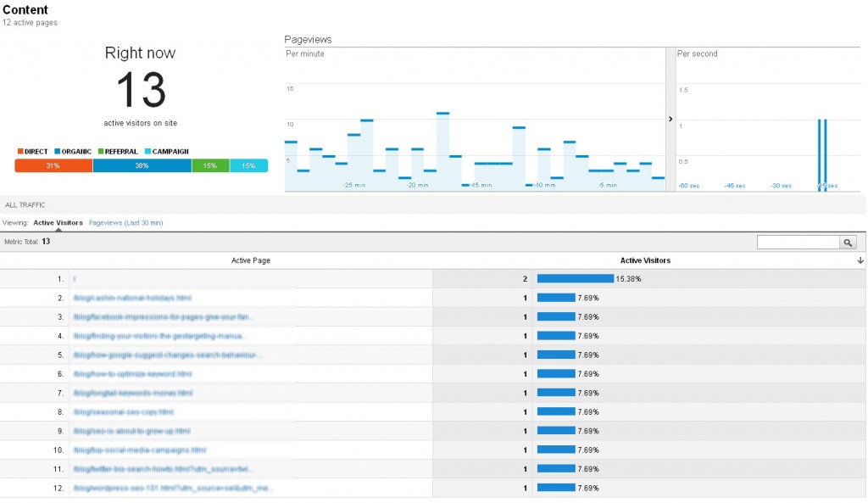The height and width of the screenshot is (503, 868).
Task: Select the blue 38% Organic traffic segment
Action: (x=142, y=166)
